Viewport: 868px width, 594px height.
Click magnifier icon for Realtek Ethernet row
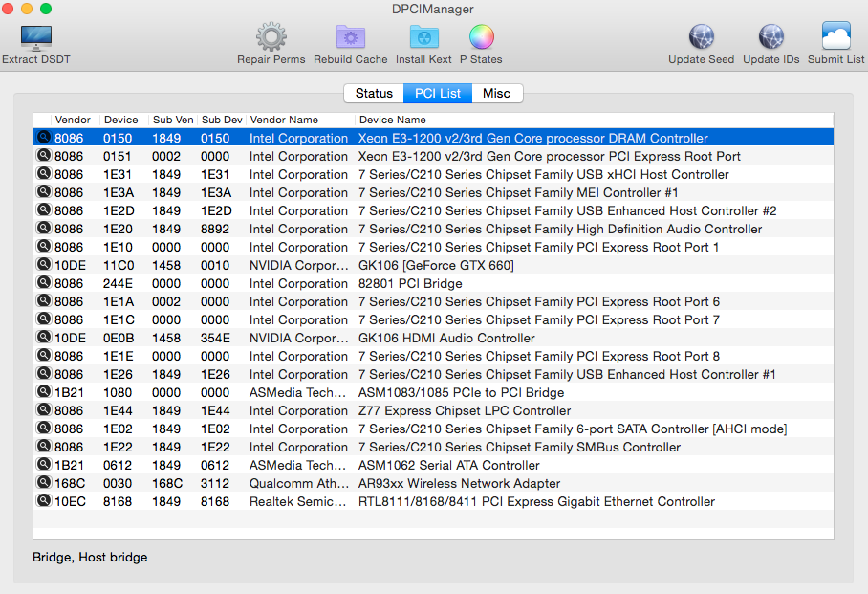coord(44,501)
